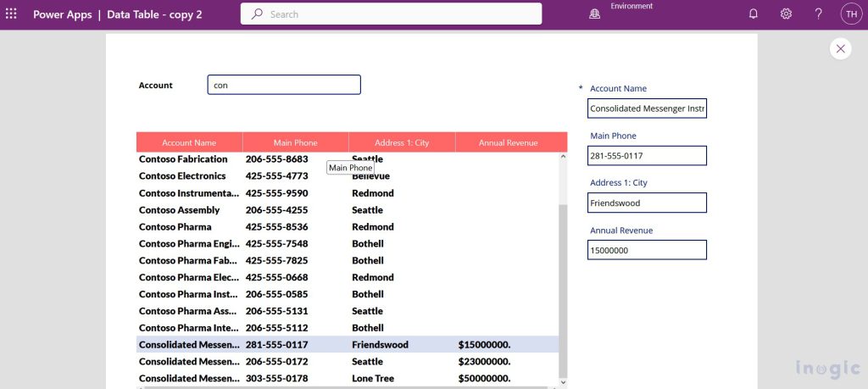
Task: Select the Contoso Pharma row
Action: coord(175,227)
